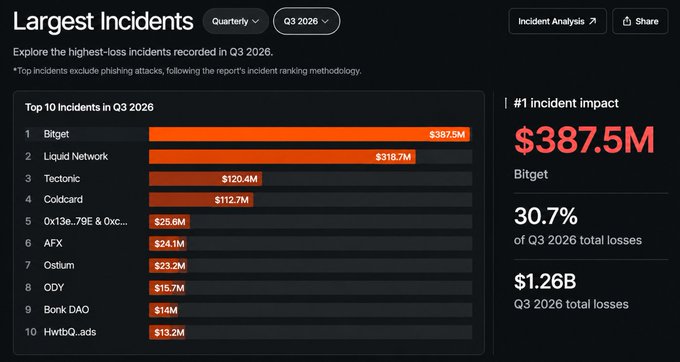Click the $25.6M value
This screenshot has width=680, height=362.
coord(170,222)
